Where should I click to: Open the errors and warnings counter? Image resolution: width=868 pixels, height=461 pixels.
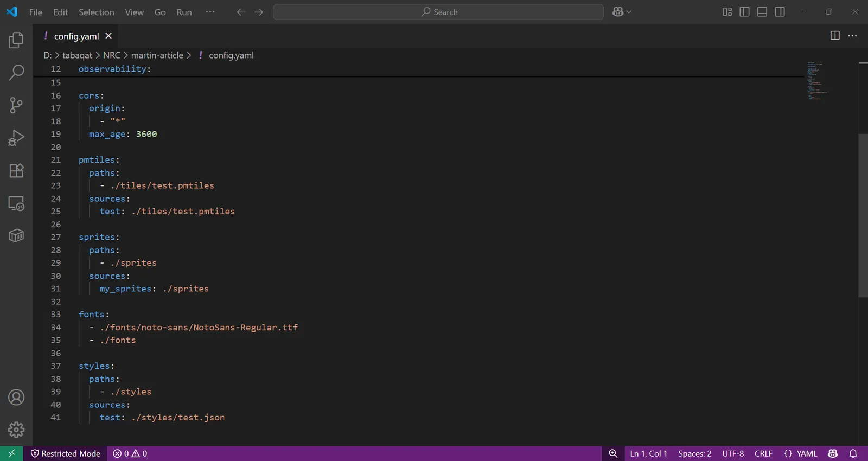tap(130, 453)
